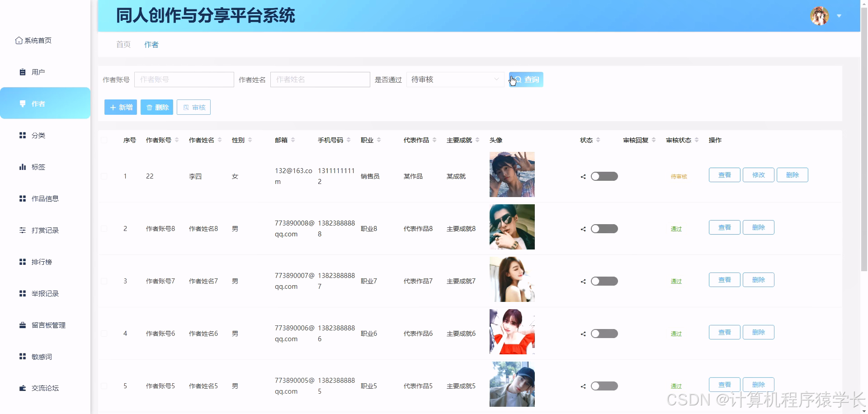Open the 分类 section from the sidebar

(23, 135)
